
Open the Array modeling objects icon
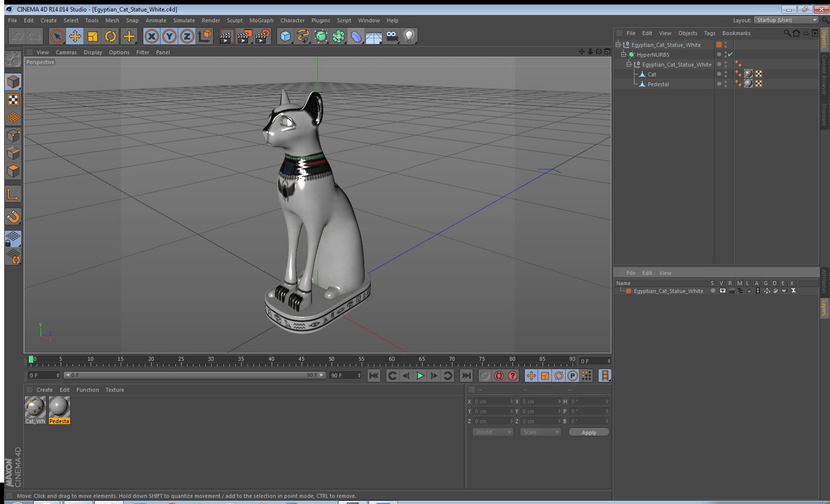coord(339,36)
